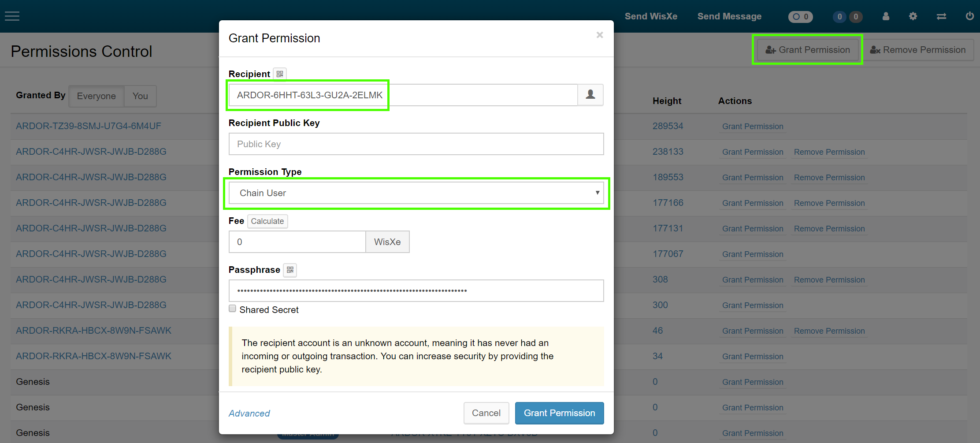The width and height of the screenshot is (980, 443).
Task: Open the hamburger sidebar menu
Action: [12, 16]
